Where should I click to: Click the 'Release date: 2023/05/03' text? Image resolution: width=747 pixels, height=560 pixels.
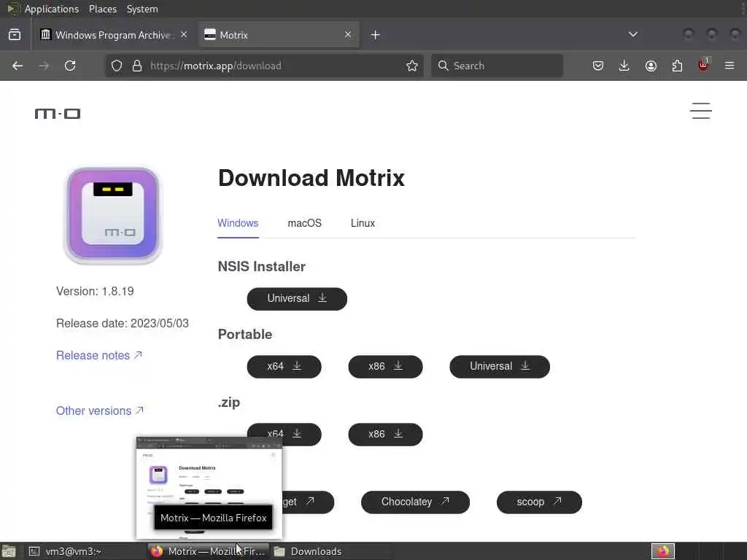(x=123, y=323)
